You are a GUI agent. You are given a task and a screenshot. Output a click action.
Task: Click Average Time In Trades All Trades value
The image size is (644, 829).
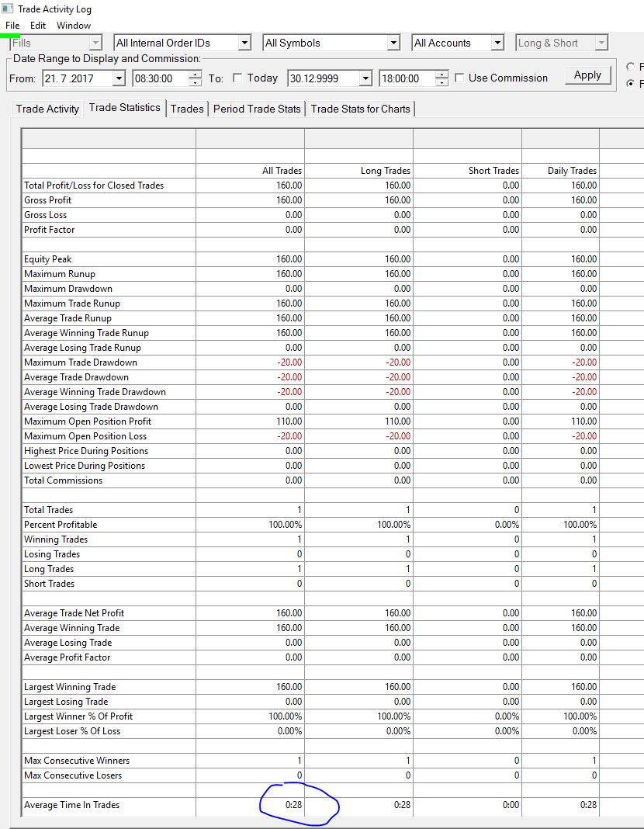[294, 805]
